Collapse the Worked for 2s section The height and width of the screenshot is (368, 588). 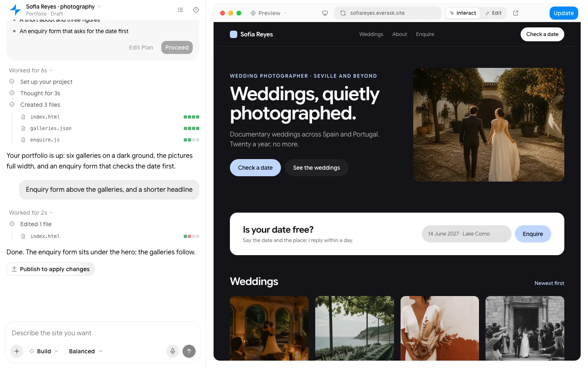(31, 213)
